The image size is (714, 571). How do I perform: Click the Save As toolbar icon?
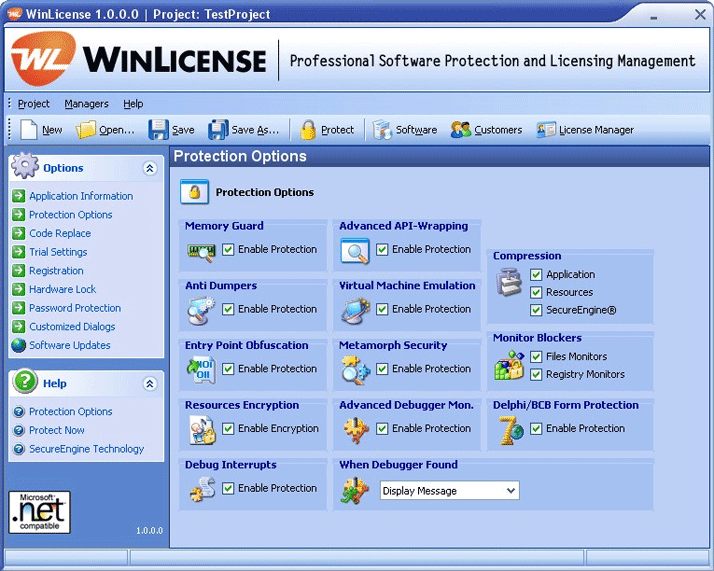click(x=218, y=130)
